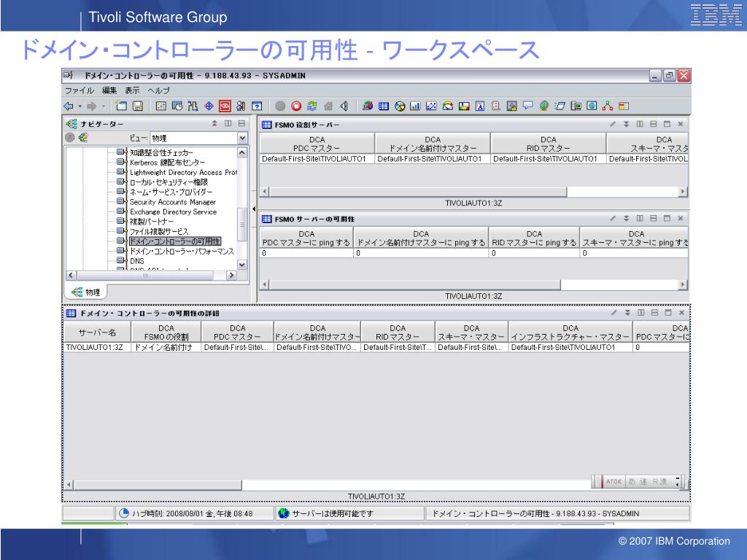The width and height of the screenshot is (747, 560).
Task: Select Kerberos 鍵配布センター tree item
Action: (167, 163)
